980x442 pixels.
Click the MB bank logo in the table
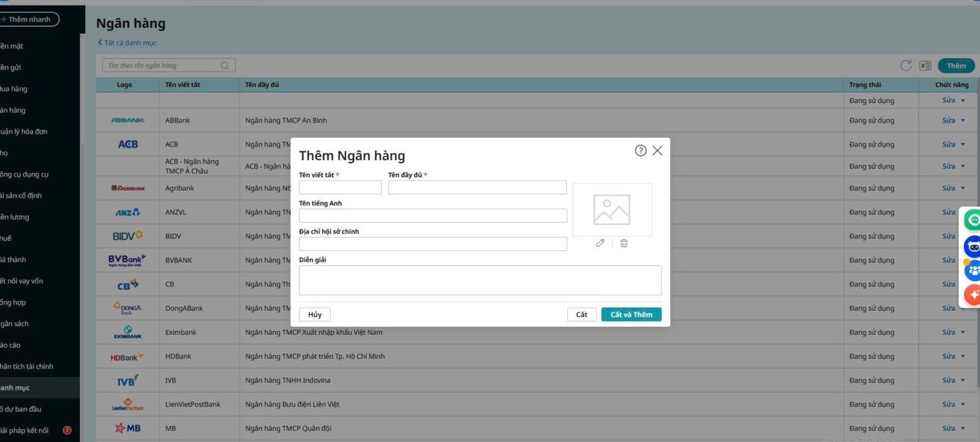(127, 429)
